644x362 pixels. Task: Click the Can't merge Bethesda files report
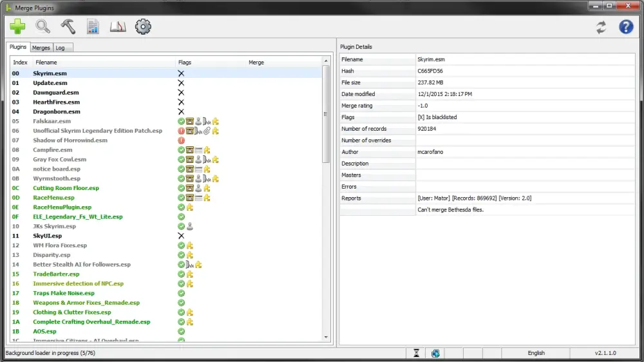click(451, 209)
